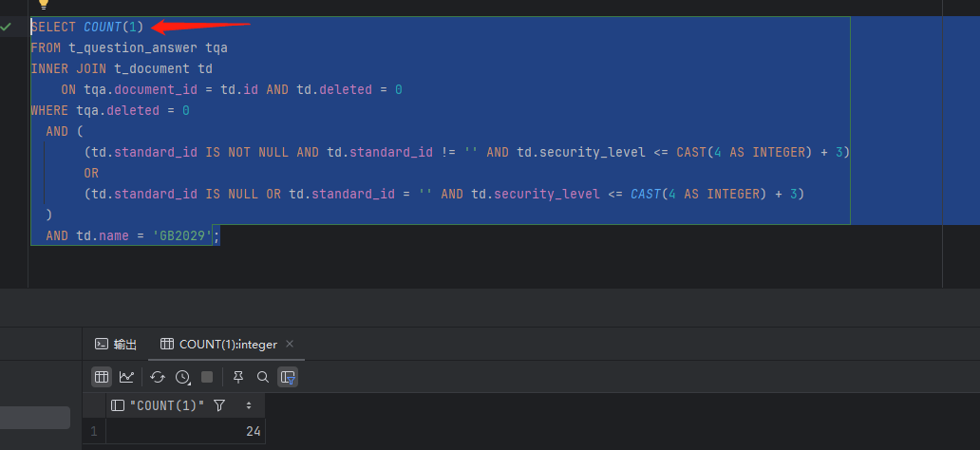Click the column icon left of "COUNT(1)" header

[x=118, y=405]
